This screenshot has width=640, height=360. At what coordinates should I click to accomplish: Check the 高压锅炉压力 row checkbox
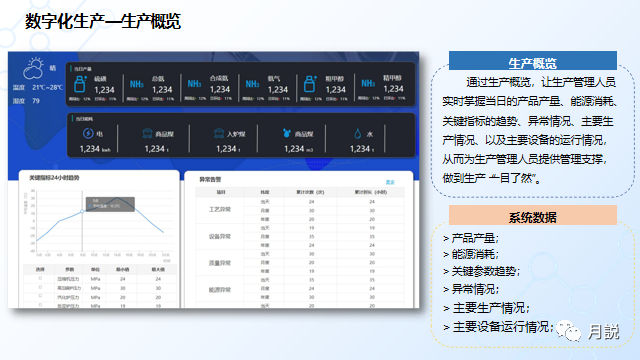[x=40, y=287]
